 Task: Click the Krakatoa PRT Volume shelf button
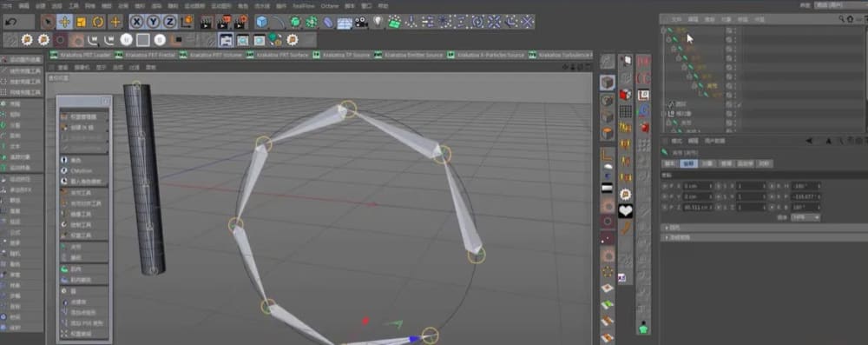(211, 55)
